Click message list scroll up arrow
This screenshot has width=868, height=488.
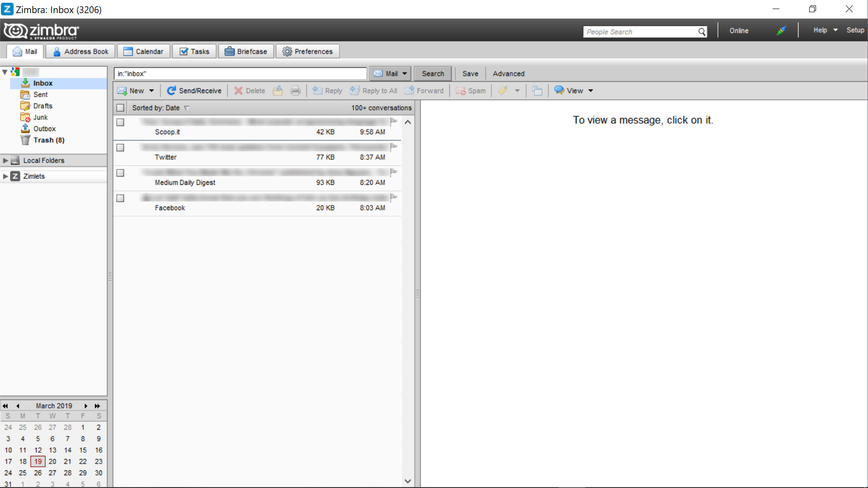point(408,122)
